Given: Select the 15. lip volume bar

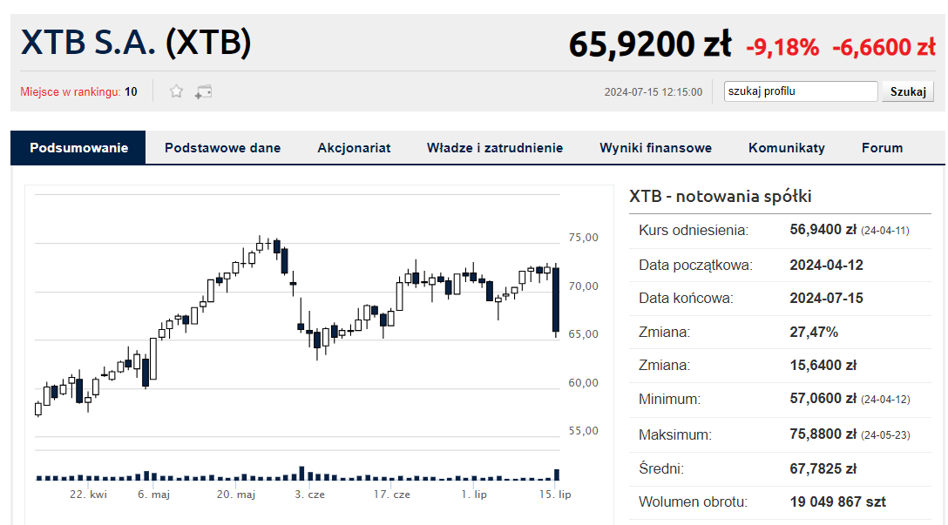Looking at the screenshot, I should coord(557,474).
